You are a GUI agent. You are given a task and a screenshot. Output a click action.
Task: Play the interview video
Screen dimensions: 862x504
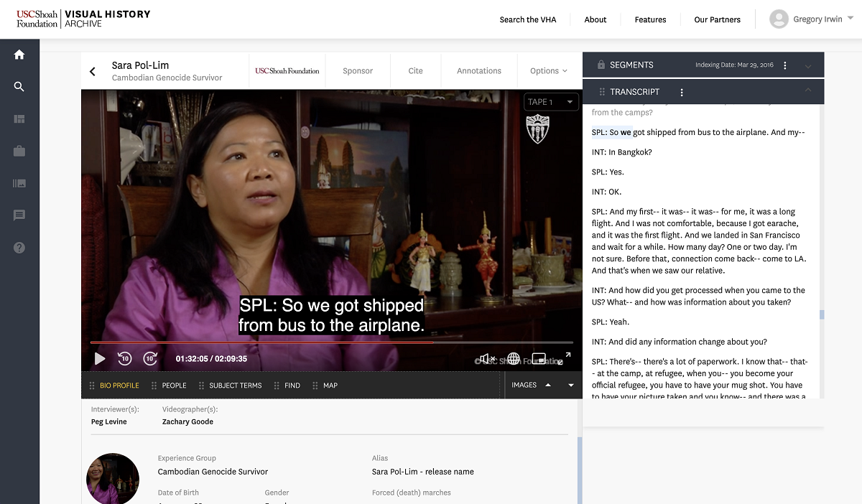pyautogui.click(x=99, y=358)
